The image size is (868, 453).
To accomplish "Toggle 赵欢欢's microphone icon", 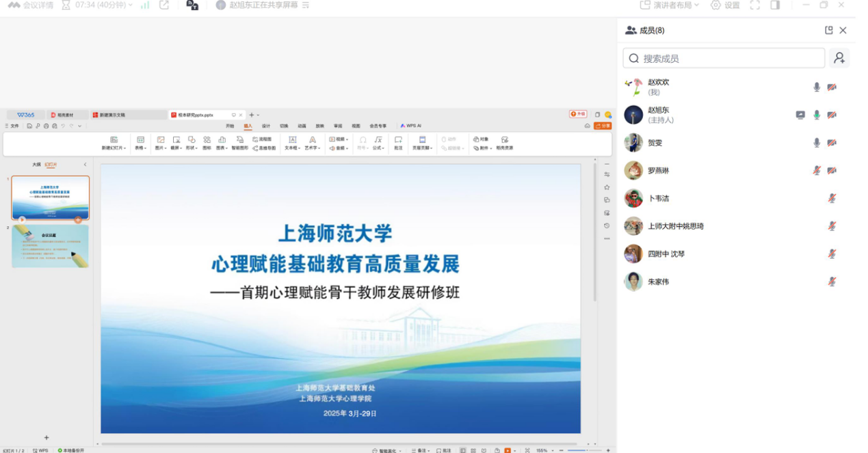I will coord(816,87).
